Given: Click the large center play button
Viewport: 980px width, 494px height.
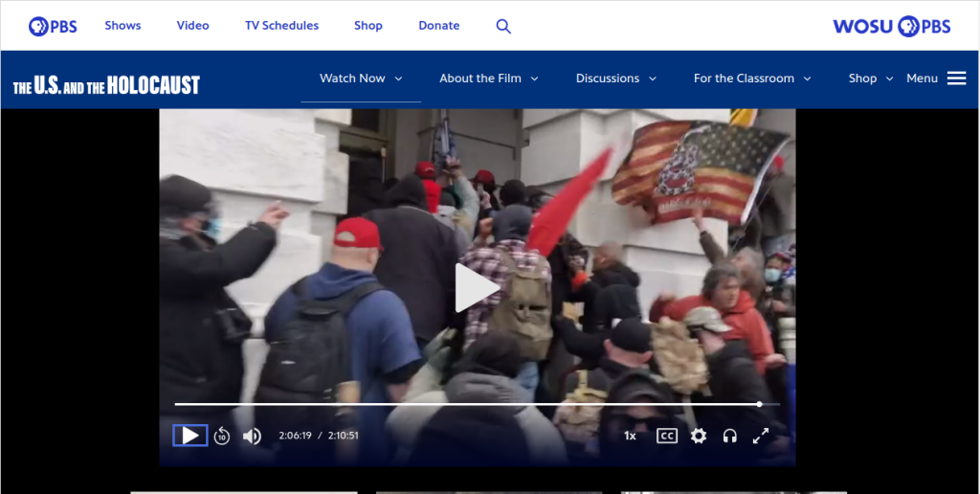Looking at the screenshot, I should (x=477, y=287).
